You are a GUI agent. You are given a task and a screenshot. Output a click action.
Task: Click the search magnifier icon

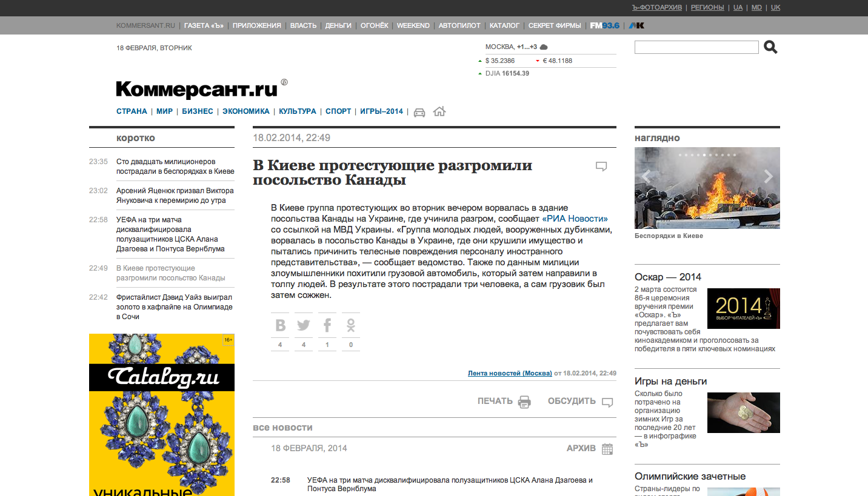770,47
